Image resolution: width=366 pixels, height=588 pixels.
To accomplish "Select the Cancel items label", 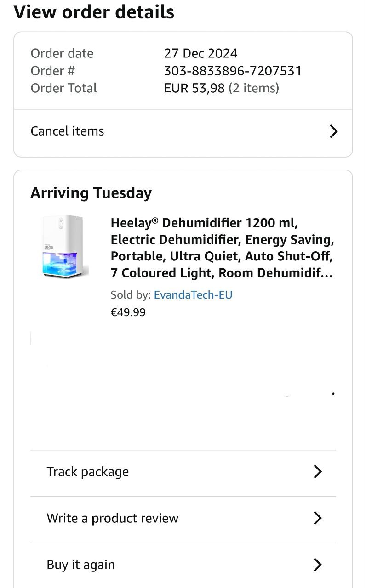I will pos(68,131).
